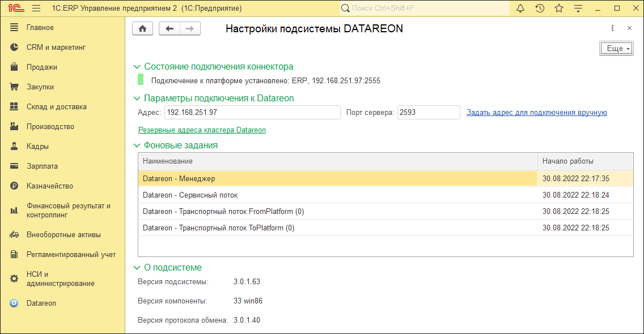Image resolution: width=644 pixels, height=334 pixels.
Task: Click the Адрес input field
Action: pyautogui.click(x=252, y=113)
